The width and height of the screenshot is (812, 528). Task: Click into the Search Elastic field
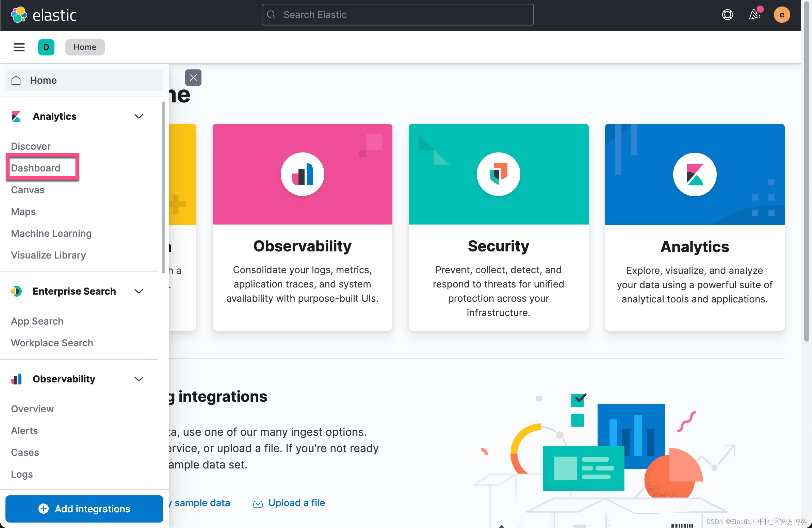click(x=397, y=15)
